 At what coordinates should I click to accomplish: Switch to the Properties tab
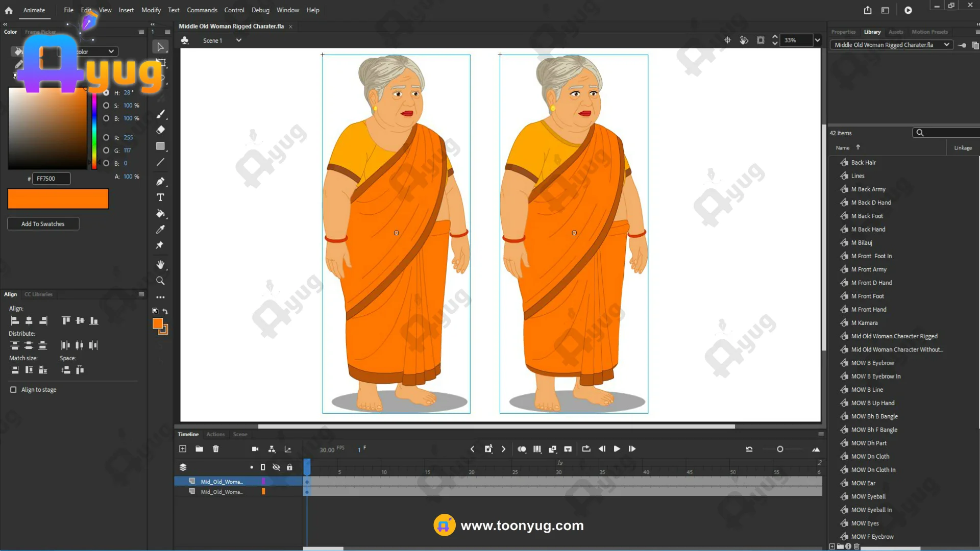pyautogui.click(x=843, y=32)
